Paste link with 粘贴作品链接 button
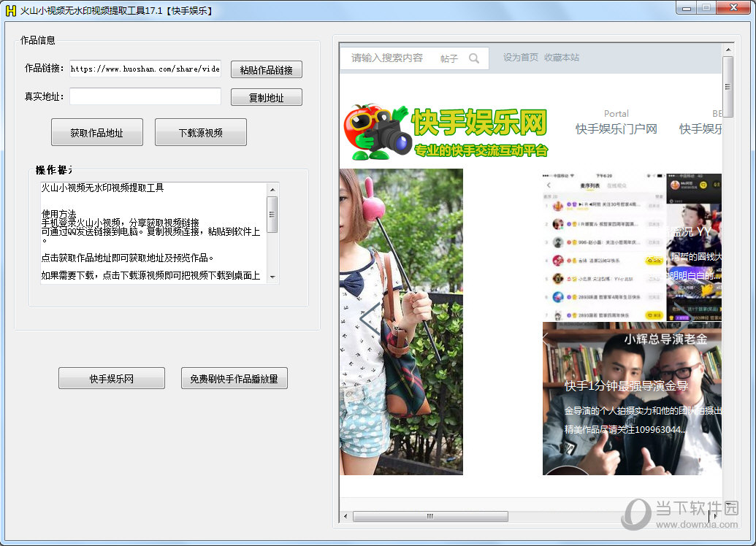The height and width of the screenshot is (546, 756). pos(267,69)
